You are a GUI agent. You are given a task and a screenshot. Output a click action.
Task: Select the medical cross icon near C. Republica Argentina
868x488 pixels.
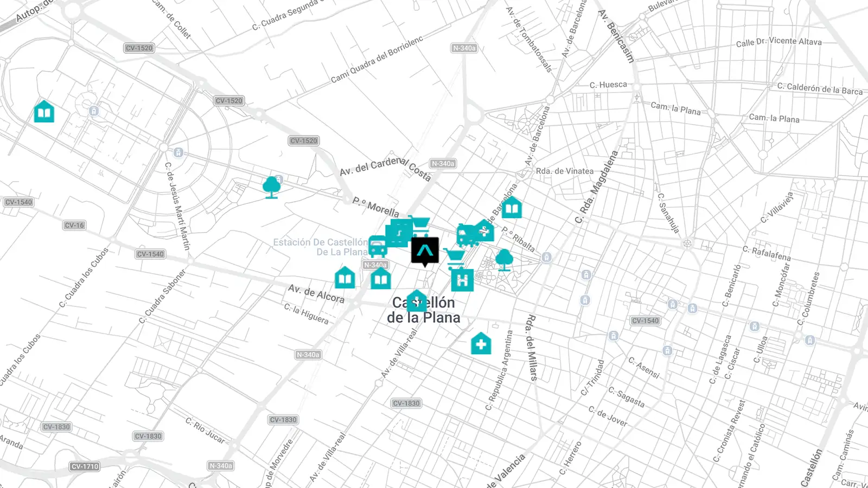(481, 343)
